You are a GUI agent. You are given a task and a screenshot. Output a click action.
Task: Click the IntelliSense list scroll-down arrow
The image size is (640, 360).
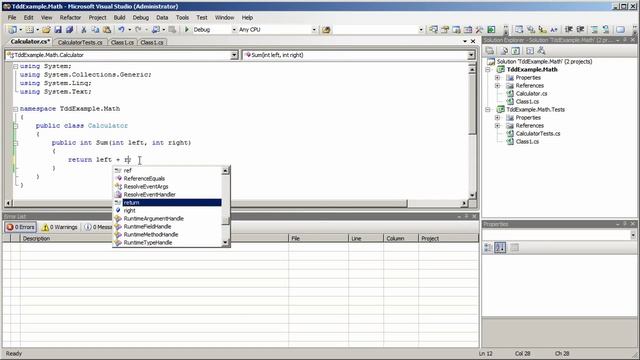pos(225,243)
